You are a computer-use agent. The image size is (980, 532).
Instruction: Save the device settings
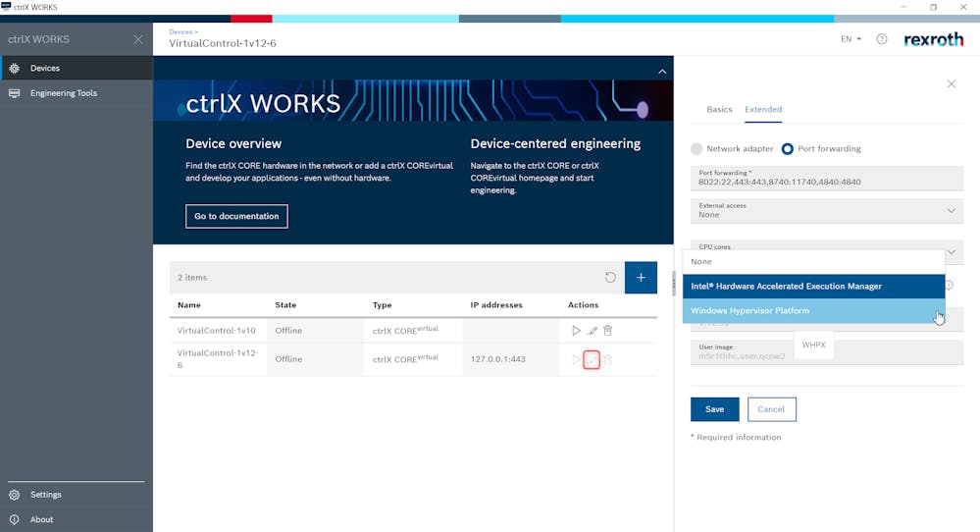tap(714, 409)
